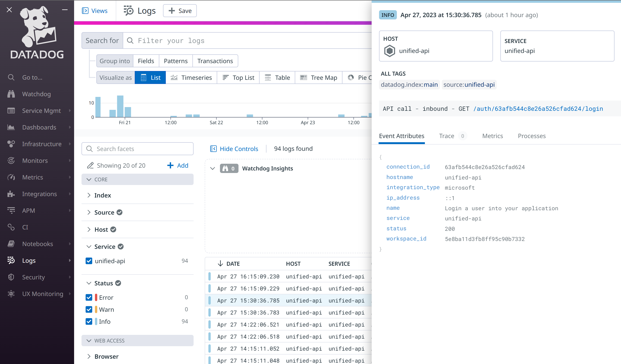Viewport: 621px width, 364px height.
Task: Collapse the CORE facet group
Action: coord(89,179)
